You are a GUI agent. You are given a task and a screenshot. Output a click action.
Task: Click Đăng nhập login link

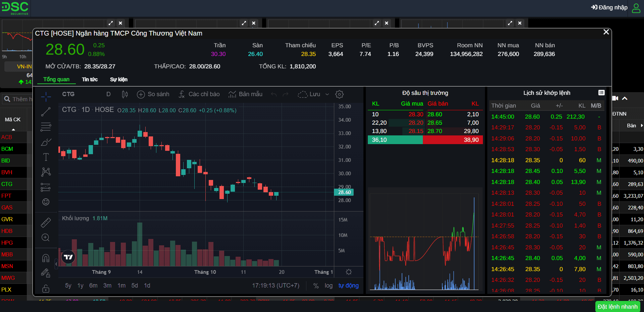pyautogui.click(x=609, y=7)
